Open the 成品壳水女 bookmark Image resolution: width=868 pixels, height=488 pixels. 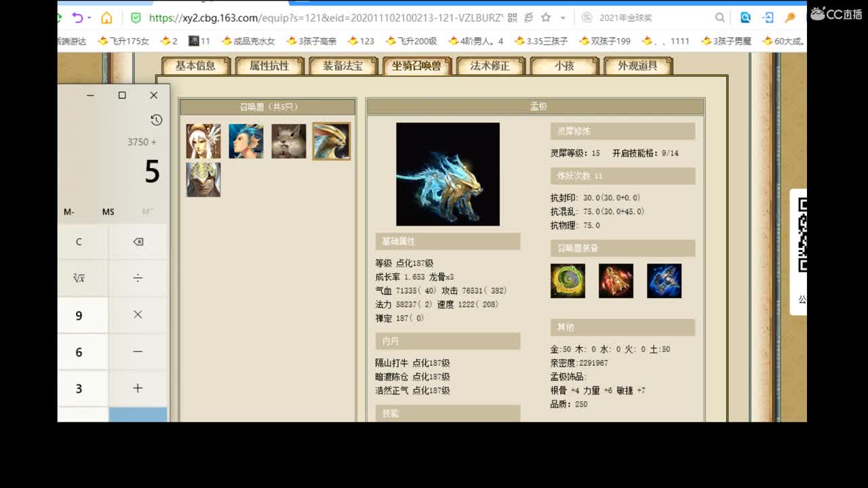coord(248,41)
